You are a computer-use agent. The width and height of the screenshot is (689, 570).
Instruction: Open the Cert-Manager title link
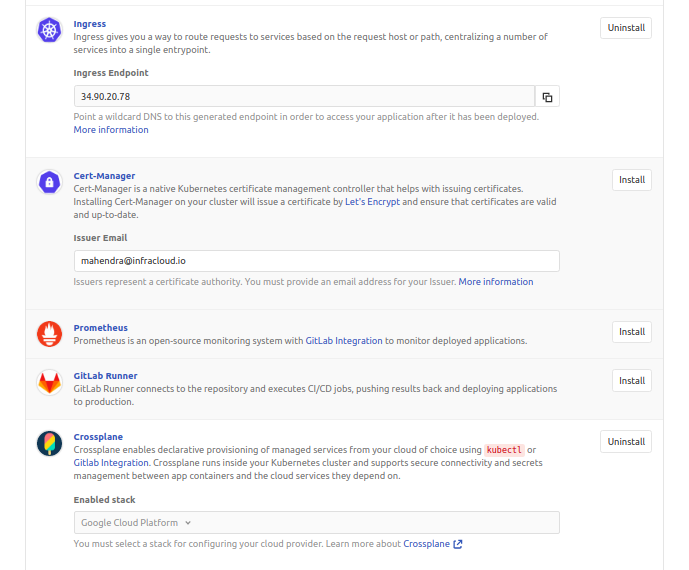coord(104,176)
